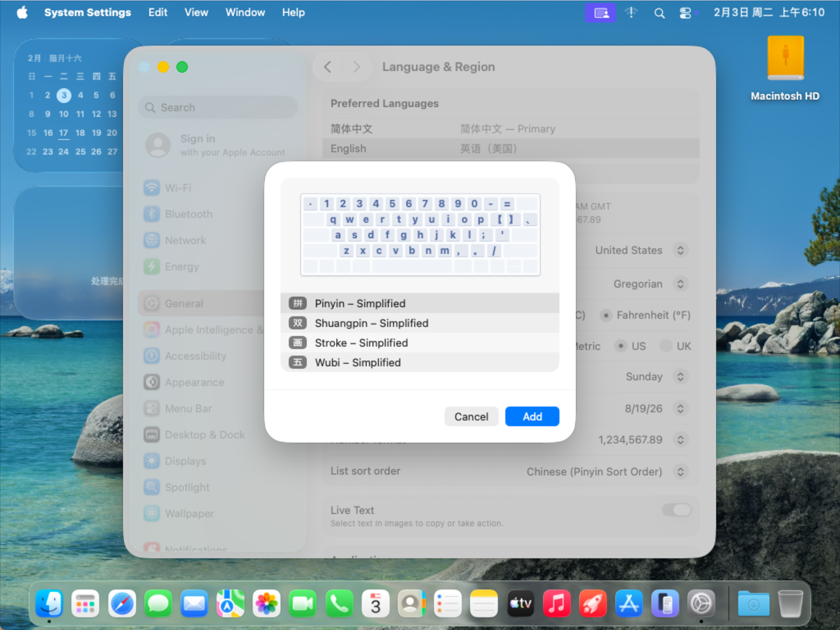Expand the Gregorian calendar dropdown
840x630 pixels.
coord(680,284)
